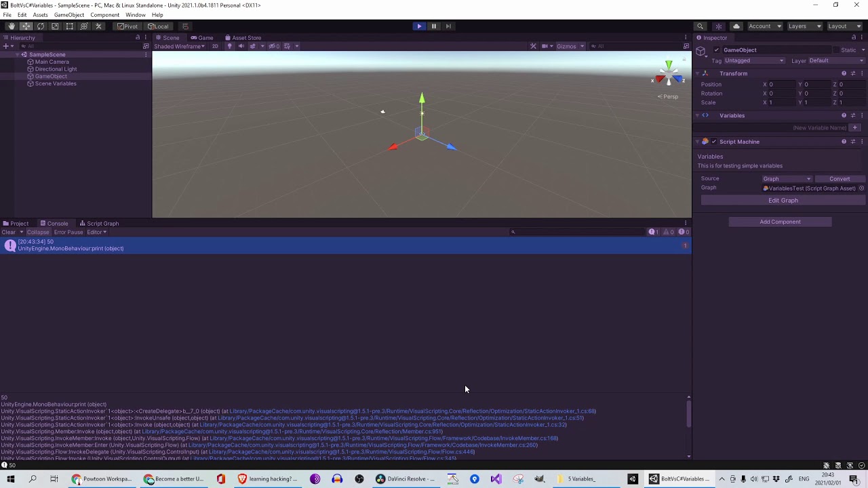Open Script Machine presets icon
The image size is (868, 488).
[x=853, y=142]
